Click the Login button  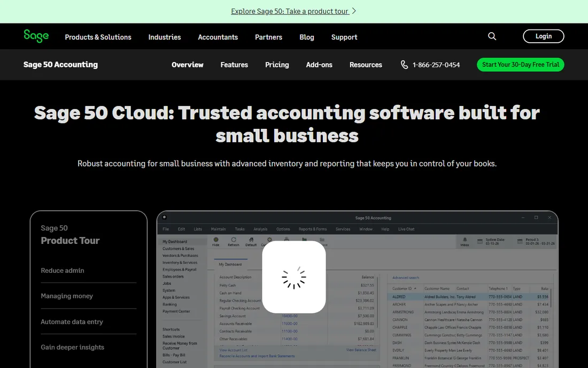pyautogui.click(x=544, y=36)
